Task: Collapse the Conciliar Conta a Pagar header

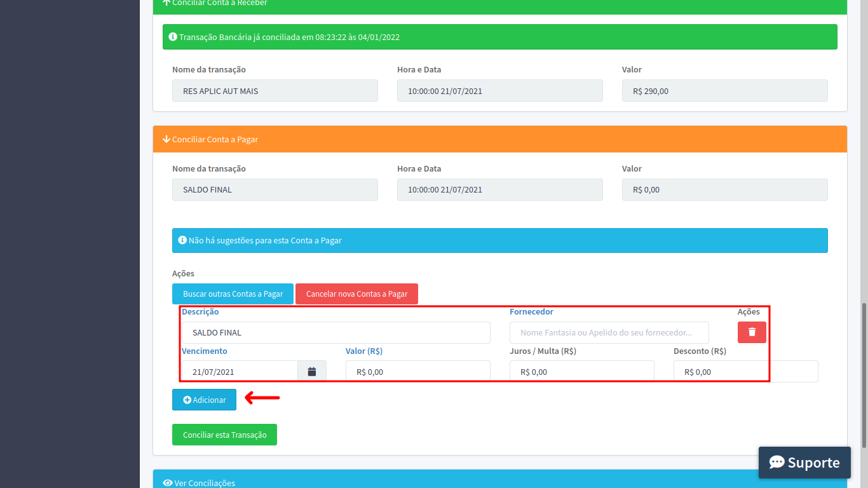Action: click(x=499, y=139)
